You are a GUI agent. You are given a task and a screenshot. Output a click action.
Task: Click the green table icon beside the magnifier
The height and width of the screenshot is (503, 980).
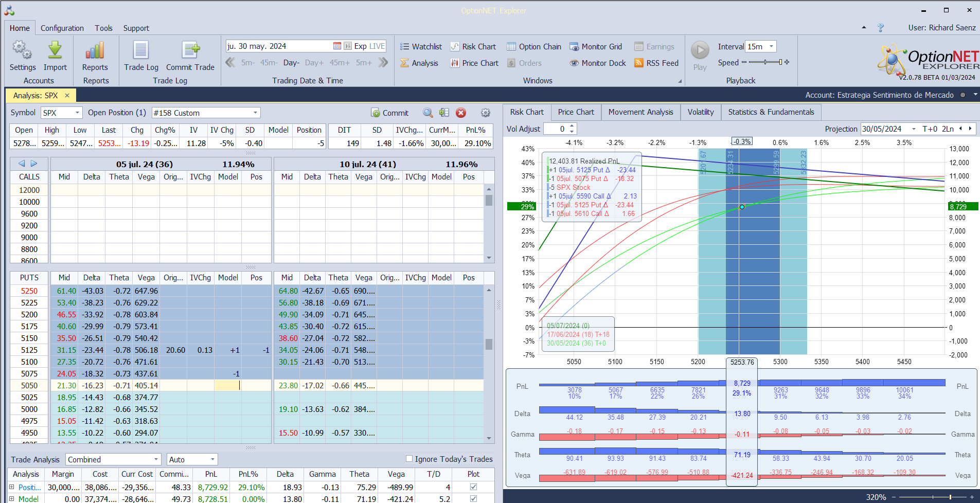[444, 113]
